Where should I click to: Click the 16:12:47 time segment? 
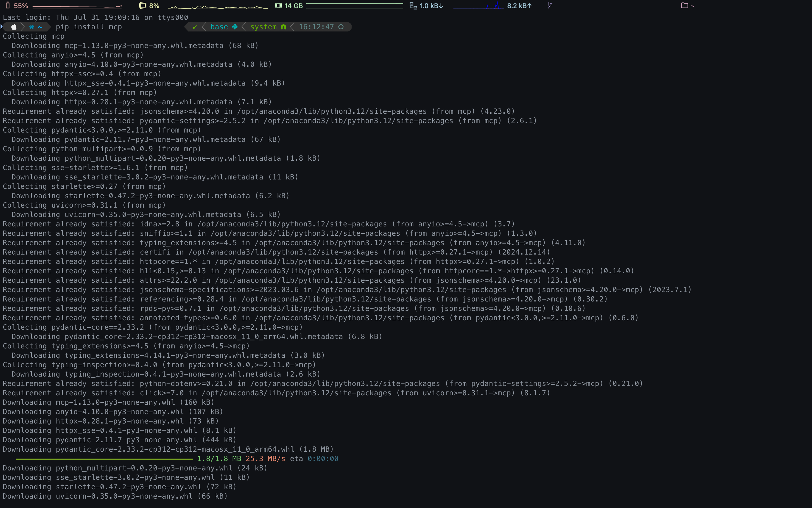pos(316,27)
